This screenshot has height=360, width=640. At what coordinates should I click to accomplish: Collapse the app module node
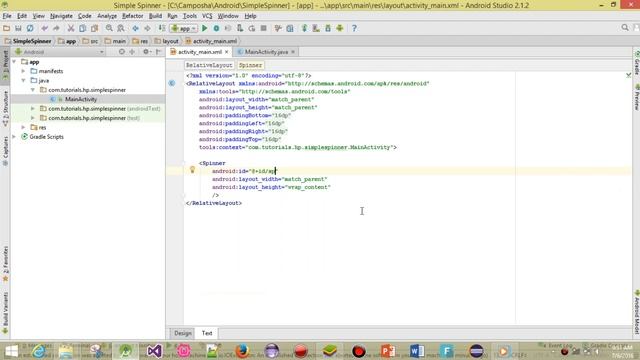(x=14, y=62)
